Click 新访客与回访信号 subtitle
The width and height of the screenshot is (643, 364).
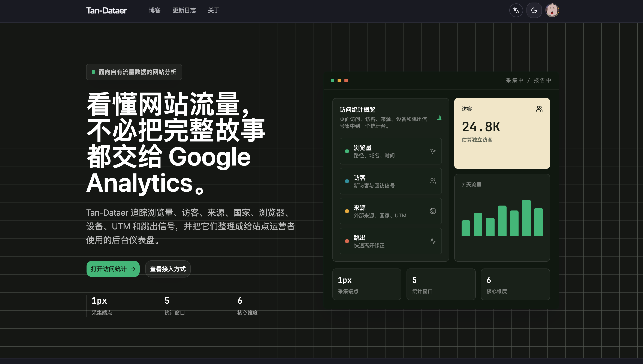374,185
